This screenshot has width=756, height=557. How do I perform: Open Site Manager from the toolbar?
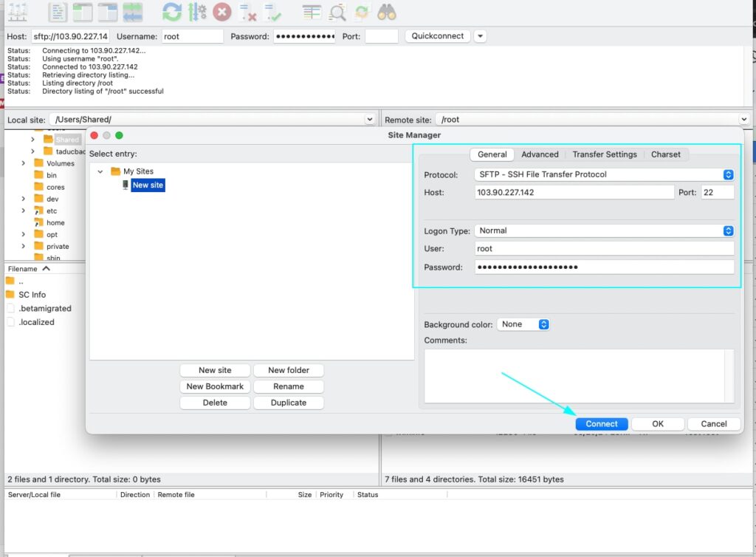[x=16, y=12]
